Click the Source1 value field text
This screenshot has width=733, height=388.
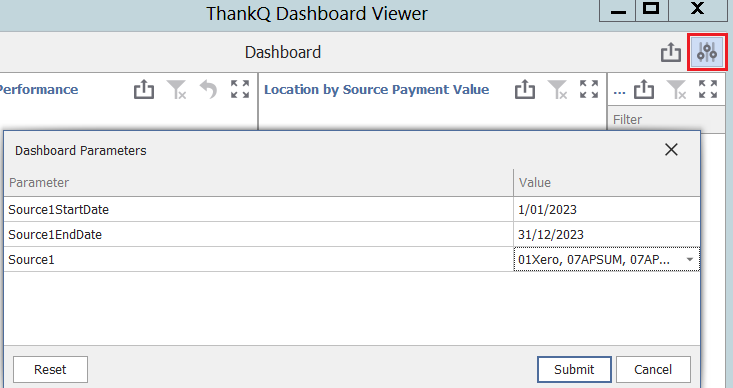click(594, 259)
